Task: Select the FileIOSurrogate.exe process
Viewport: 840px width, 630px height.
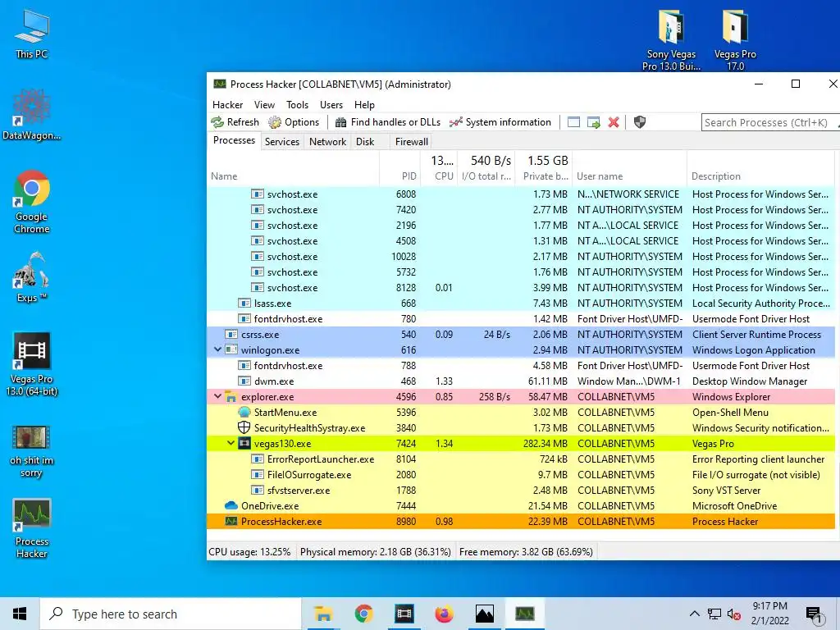Action: coord(521,475)
